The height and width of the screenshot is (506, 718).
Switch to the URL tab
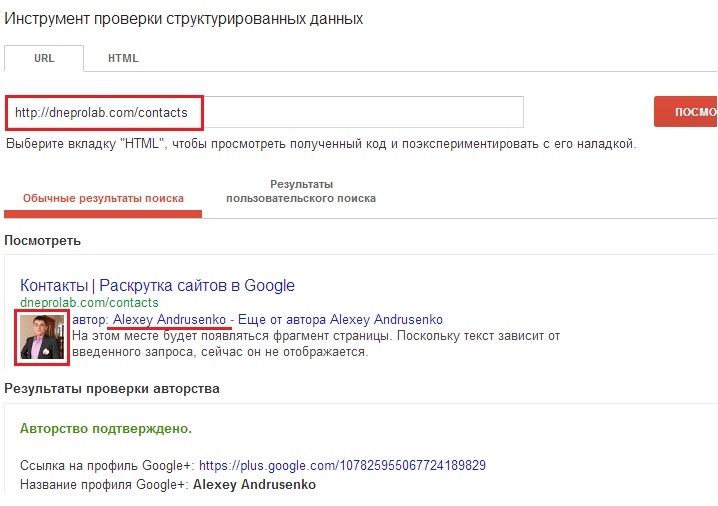click(x=43, y=58)
